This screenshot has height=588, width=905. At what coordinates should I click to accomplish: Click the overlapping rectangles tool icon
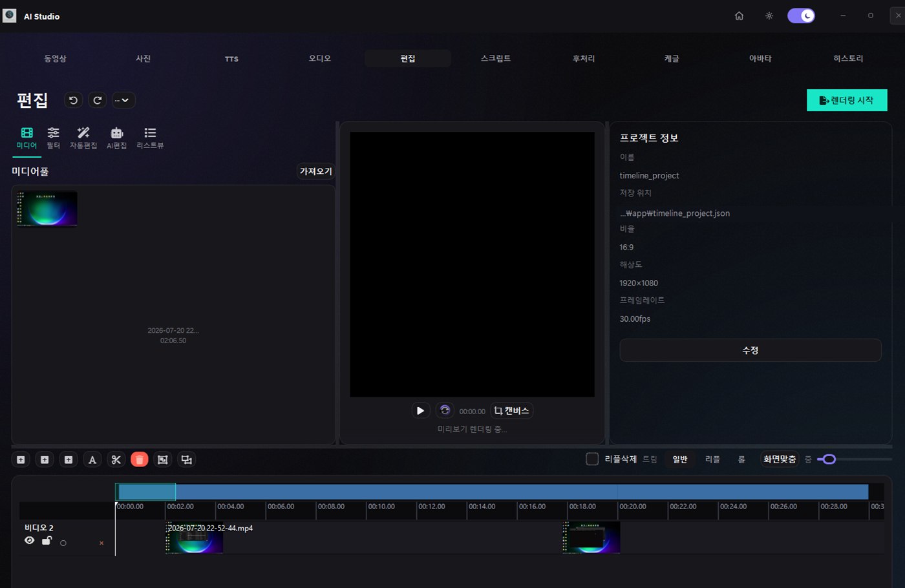(187, 460)
